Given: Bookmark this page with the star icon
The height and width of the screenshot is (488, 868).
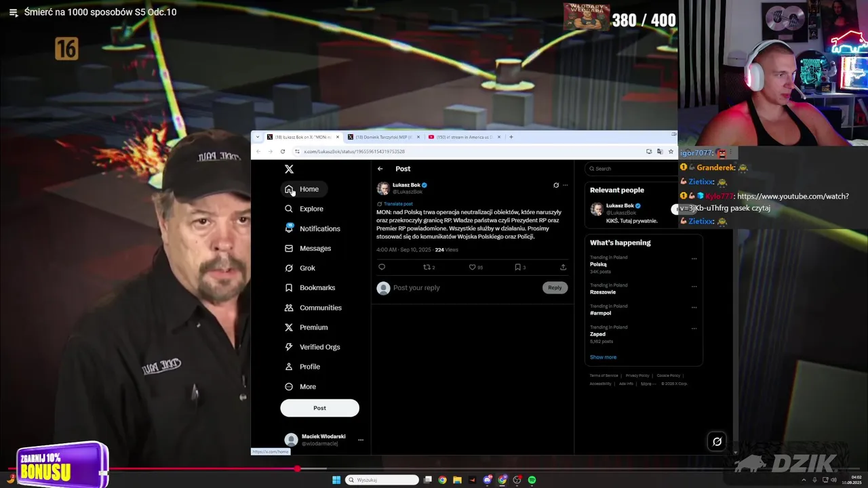Looking at the screenshot, I should point(671,151).
